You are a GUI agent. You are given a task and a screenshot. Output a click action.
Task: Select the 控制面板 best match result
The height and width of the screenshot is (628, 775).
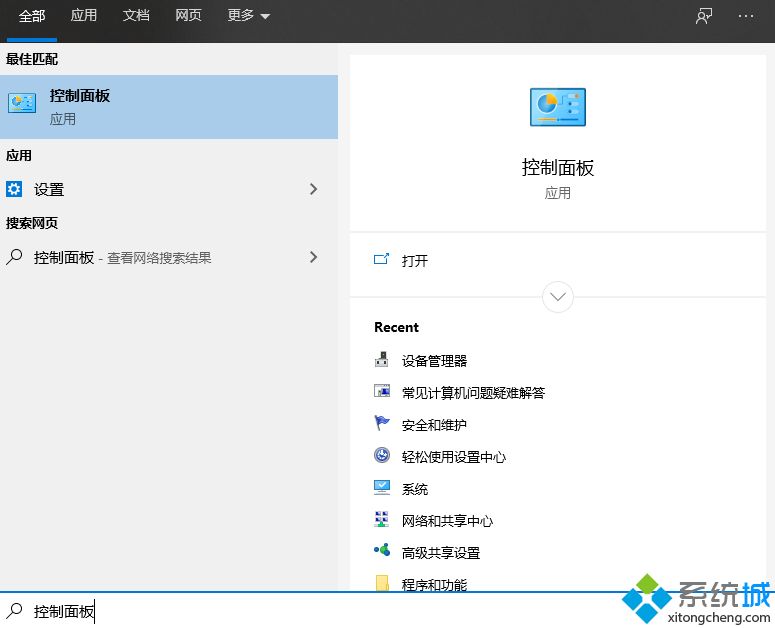[x=169, y=107]
